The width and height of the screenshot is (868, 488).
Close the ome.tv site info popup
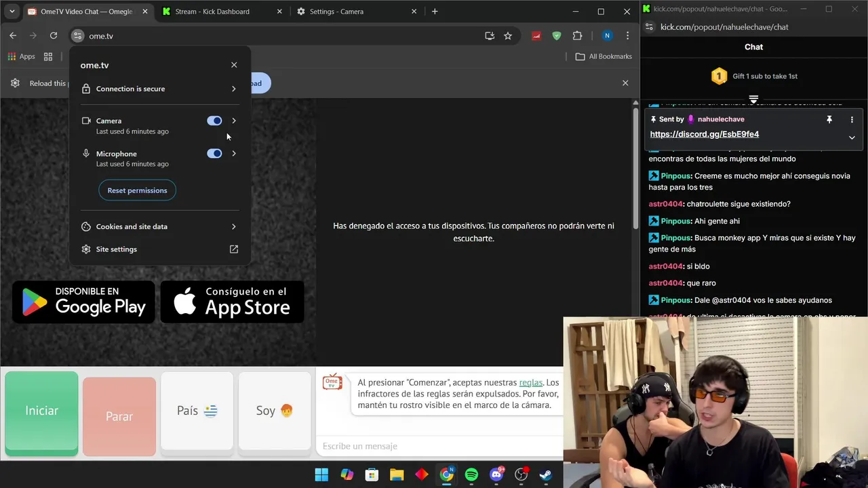coord(234,65)
